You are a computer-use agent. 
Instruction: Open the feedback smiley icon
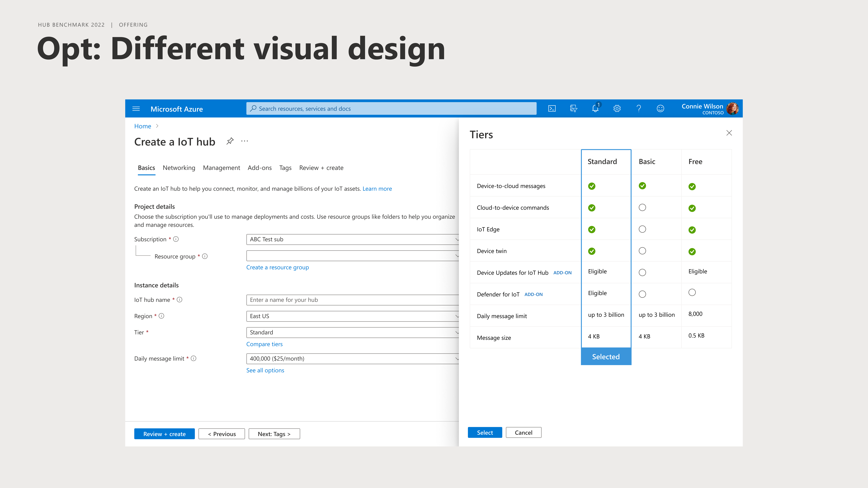[660, 108]
